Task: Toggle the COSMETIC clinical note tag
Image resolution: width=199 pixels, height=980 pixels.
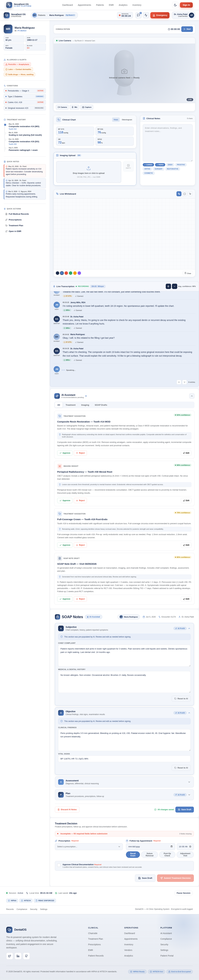Action: pyautogui.click(x=148, y=173)
